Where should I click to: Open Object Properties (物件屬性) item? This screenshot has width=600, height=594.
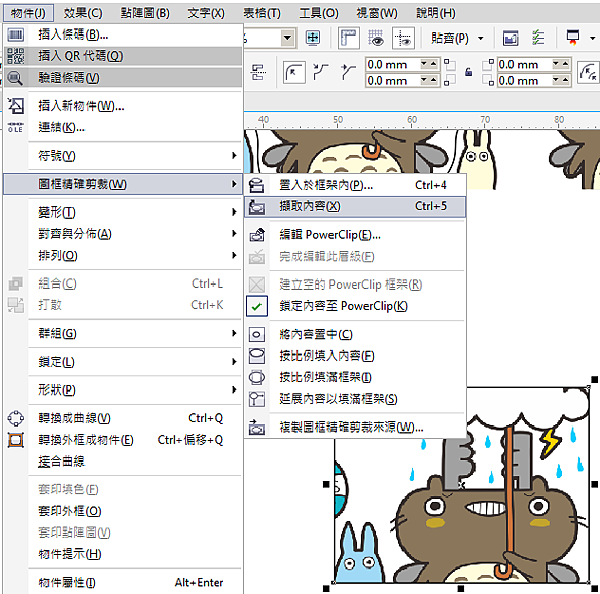point(122,583)
